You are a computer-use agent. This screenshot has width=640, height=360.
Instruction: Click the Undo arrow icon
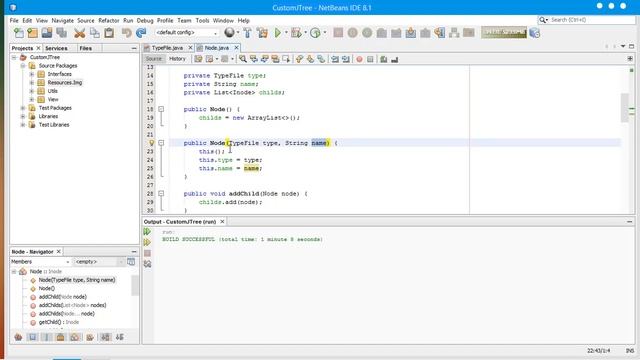point(127,33)
